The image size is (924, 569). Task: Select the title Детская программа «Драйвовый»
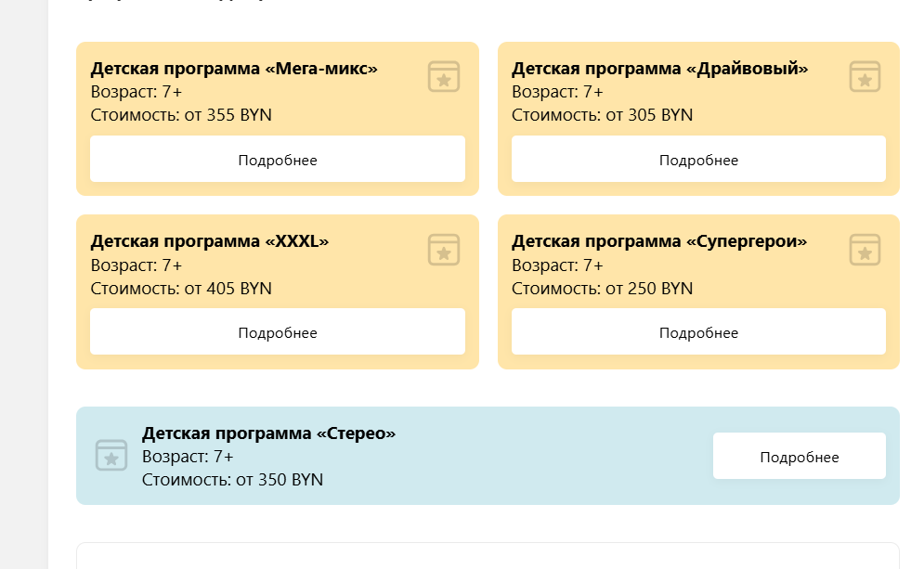(x=659, y=69)
